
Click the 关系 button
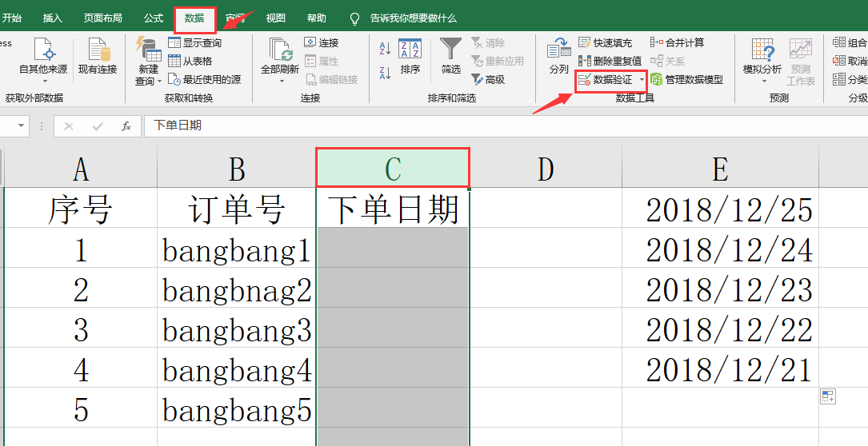[668, 61]
